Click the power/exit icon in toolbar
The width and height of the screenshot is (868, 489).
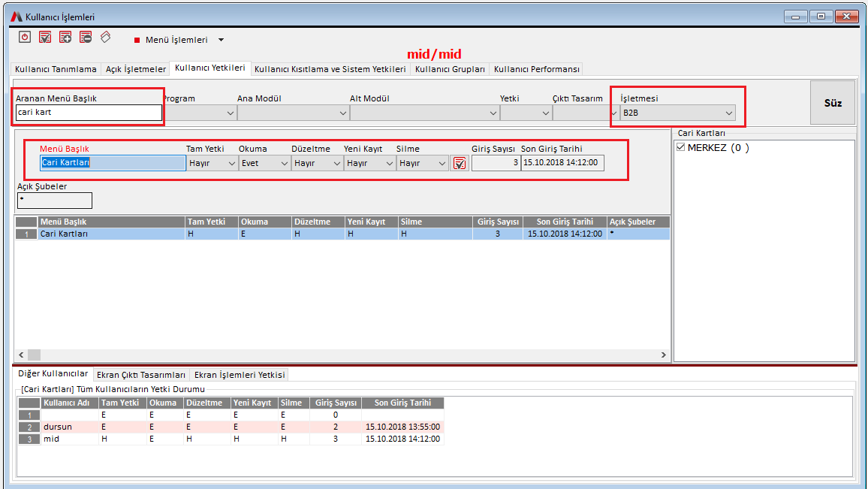tap(25, 37)
